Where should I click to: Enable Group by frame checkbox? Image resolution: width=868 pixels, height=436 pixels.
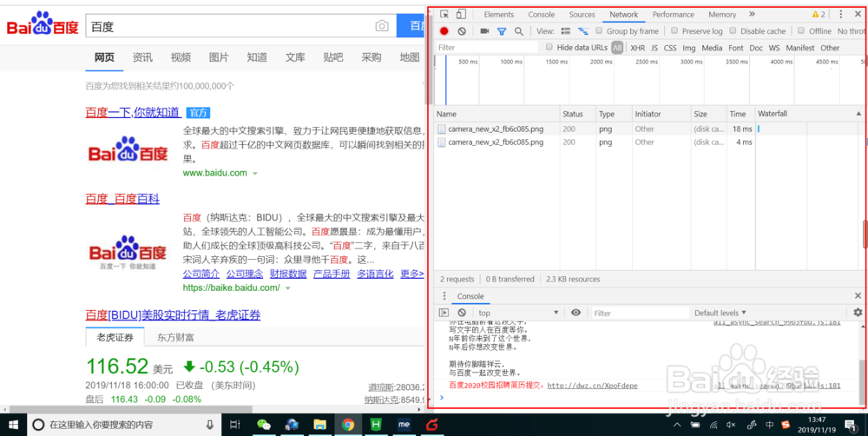pyautogui.click(x=599, y=30)
